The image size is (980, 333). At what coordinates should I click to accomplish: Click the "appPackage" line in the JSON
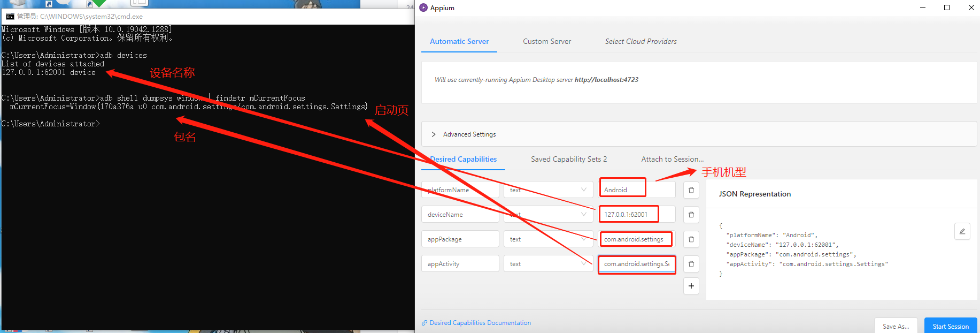point(791,254)
